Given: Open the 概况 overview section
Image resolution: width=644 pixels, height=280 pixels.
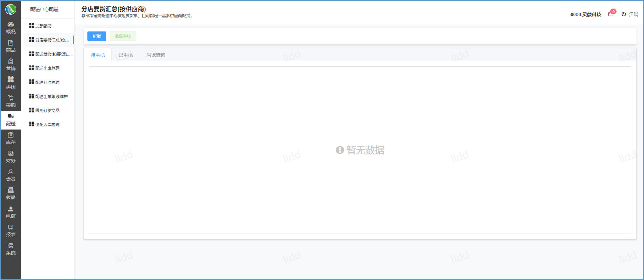Looking at the screenshot, I should (11, 28).
